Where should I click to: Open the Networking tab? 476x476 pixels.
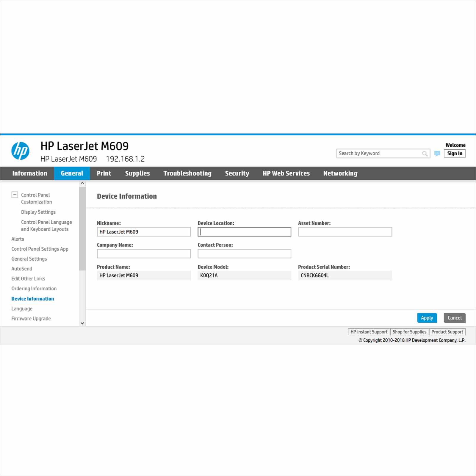tap(340, 173)
